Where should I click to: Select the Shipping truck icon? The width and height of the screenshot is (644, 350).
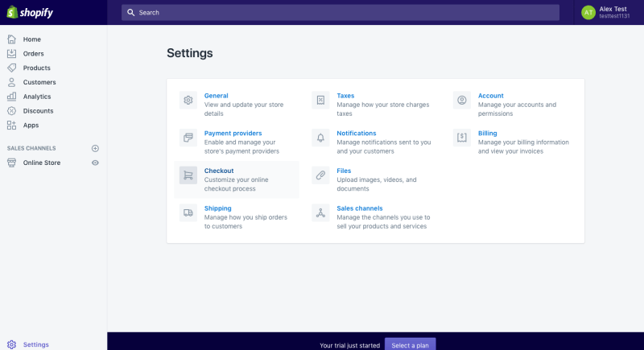[188, 212]
